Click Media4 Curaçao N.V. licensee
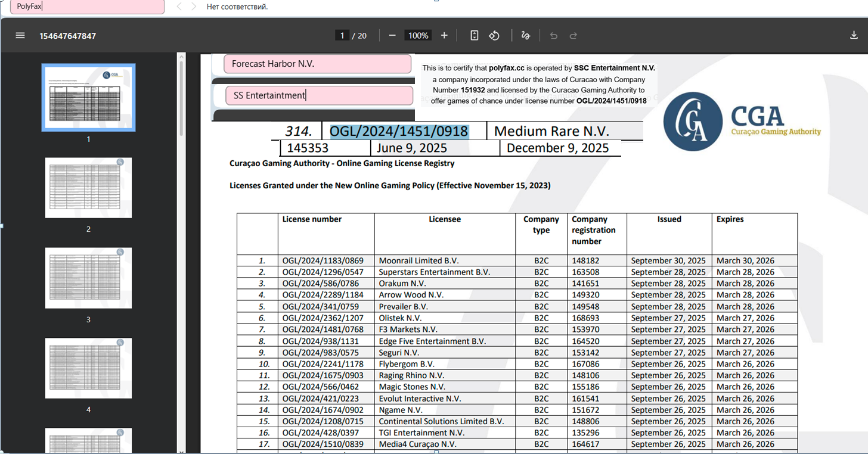The width and height of the screenshot is (868, 454). click(x=418, y=444)
